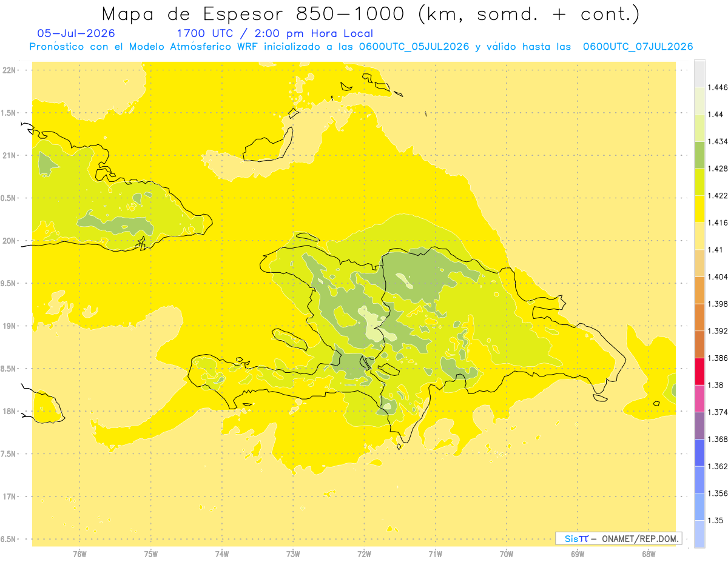
Task: Click the legend value 1.38
Action: pos(716,385)
